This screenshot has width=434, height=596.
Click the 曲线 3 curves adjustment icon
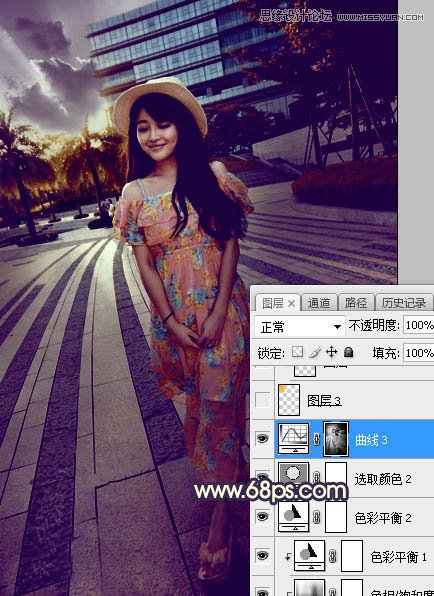point(293,439)
